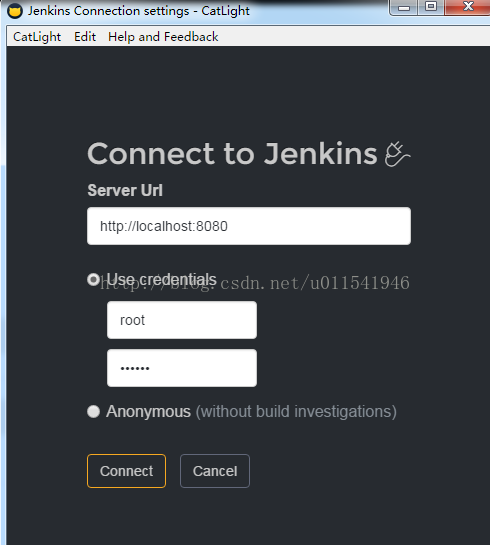Click the Server Url label

[125, 190]
